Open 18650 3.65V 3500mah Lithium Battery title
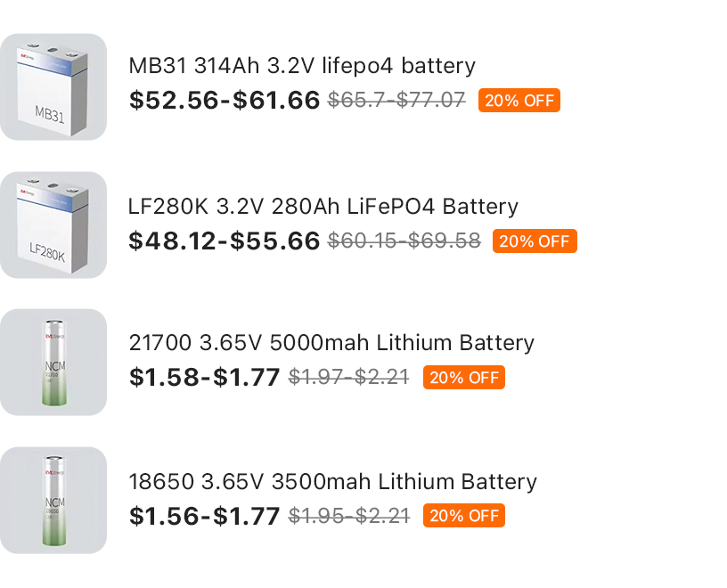Image resolution: width=727 pixels, height=588 pixels. pos(332,482)
